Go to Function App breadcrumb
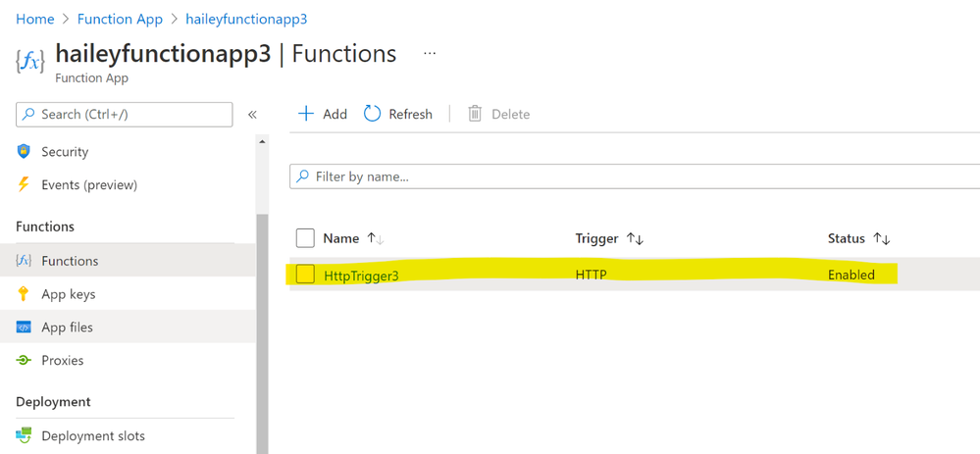This screenshot has height=454, width=980. pyautogui.click(x=120, y=19)
